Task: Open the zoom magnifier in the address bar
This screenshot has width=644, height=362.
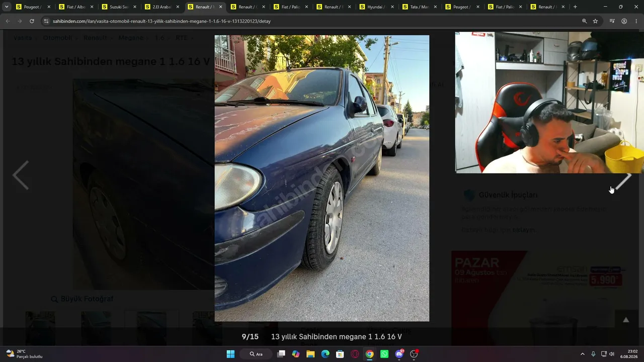Action: coord(584,21)
